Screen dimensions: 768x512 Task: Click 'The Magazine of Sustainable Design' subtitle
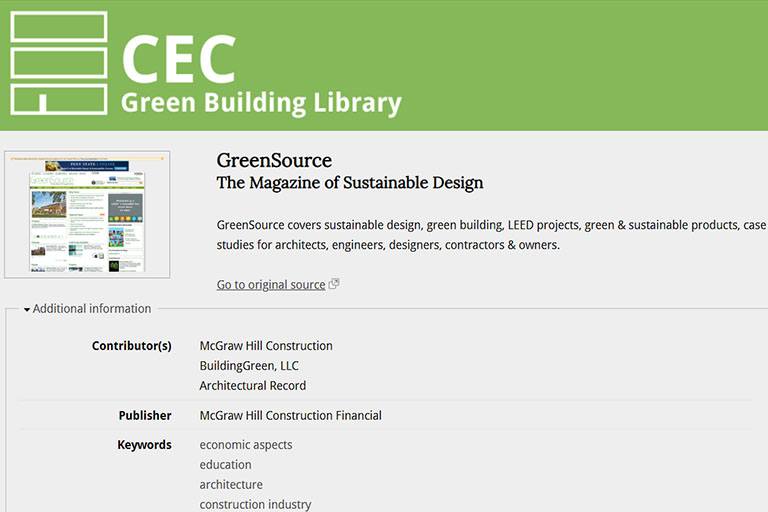[x=350, y=183]
